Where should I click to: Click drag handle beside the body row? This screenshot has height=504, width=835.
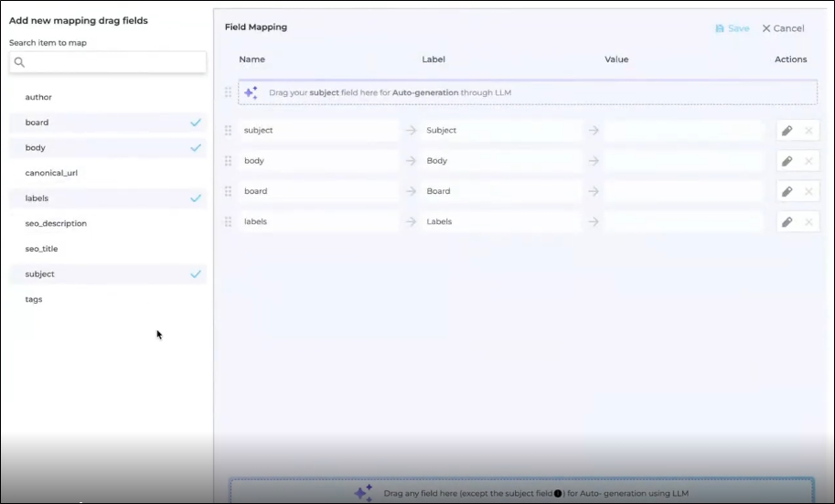tap(229, 161)
